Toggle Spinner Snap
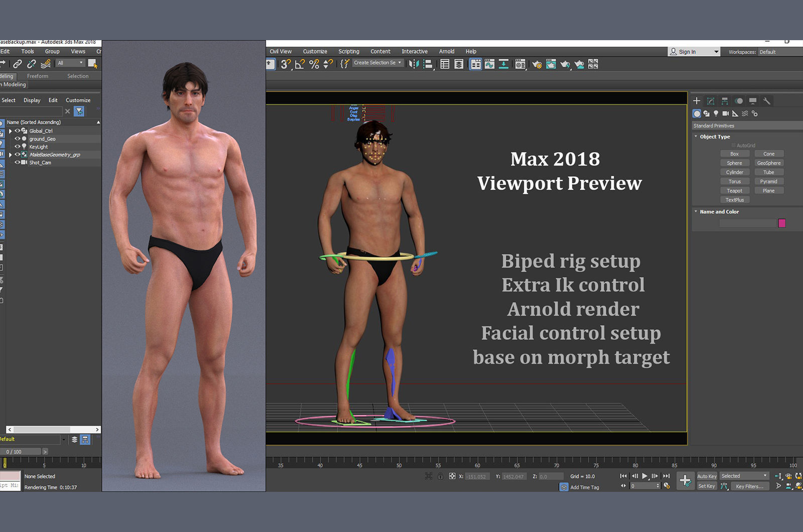Viewport: 803px width, 532px height. pyautogui.click(x=328, y=64)
